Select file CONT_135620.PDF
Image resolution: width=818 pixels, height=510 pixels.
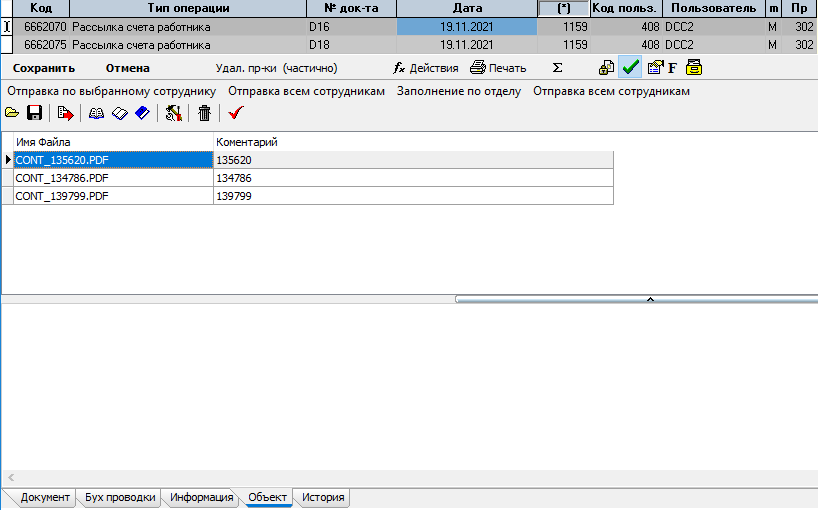[x=113, y=160]
